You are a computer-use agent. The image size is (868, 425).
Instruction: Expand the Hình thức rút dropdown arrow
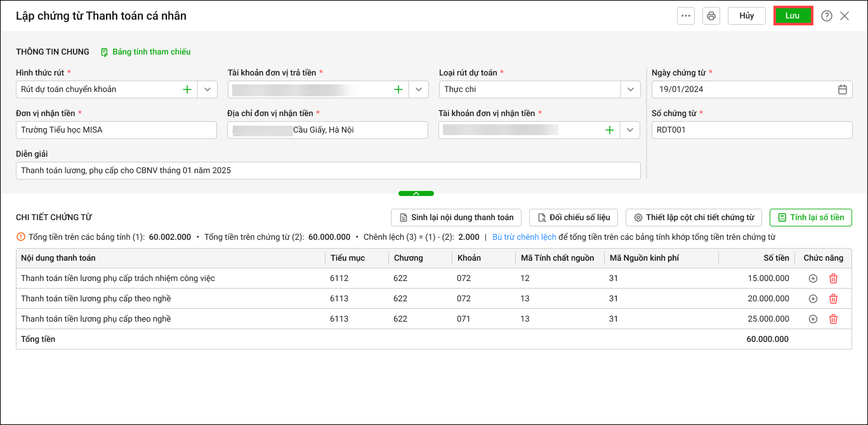[207, 89]
